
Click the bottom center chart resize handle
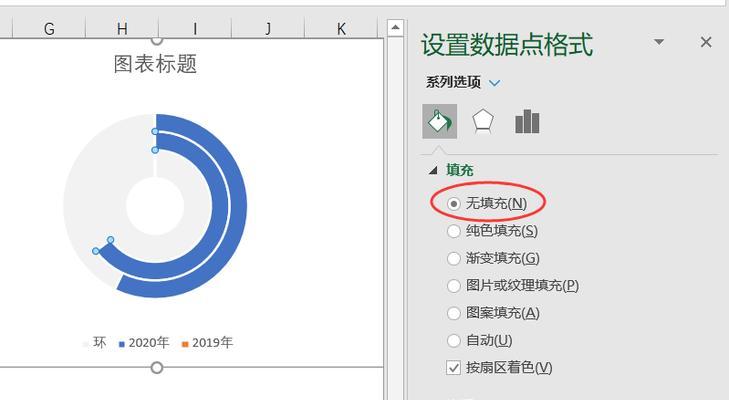(x=157, y=368)
